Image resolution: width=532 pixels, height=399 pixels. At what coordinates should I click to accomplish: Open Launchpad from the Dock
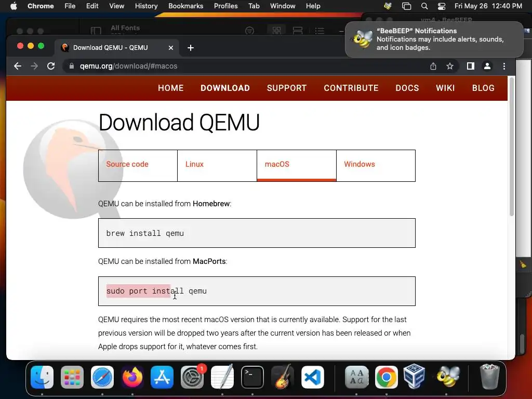72,377
